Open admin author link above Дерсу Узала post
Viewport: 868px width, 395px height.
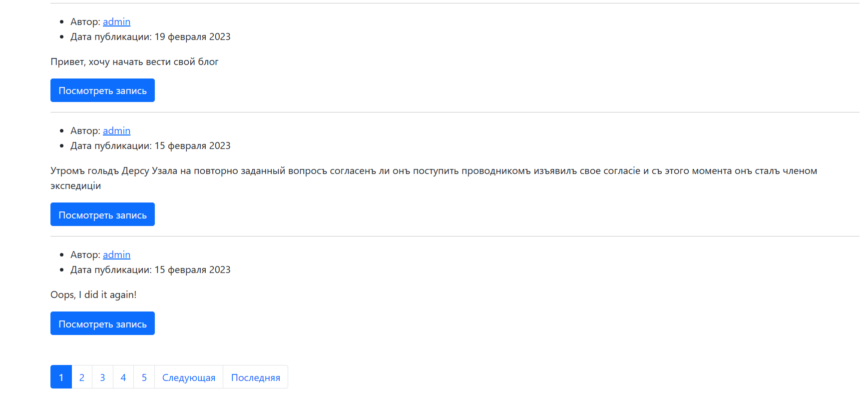coord(116,130)
